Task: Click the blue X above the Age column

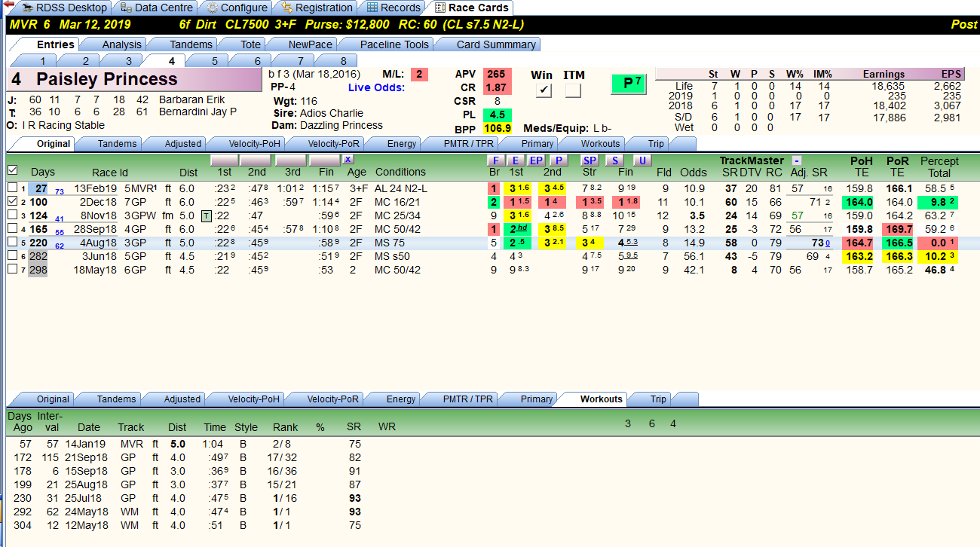Action: click(x=348, y=160)
